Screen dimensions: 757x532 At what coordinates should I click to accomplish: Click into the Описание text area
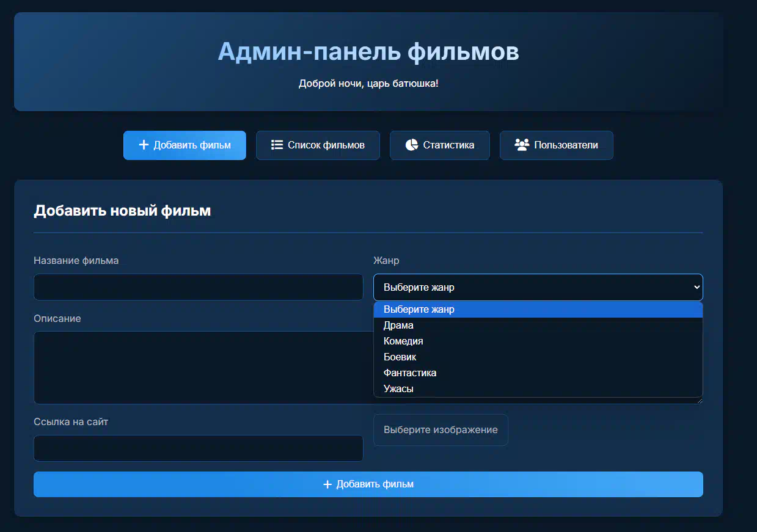click(203, 367)
